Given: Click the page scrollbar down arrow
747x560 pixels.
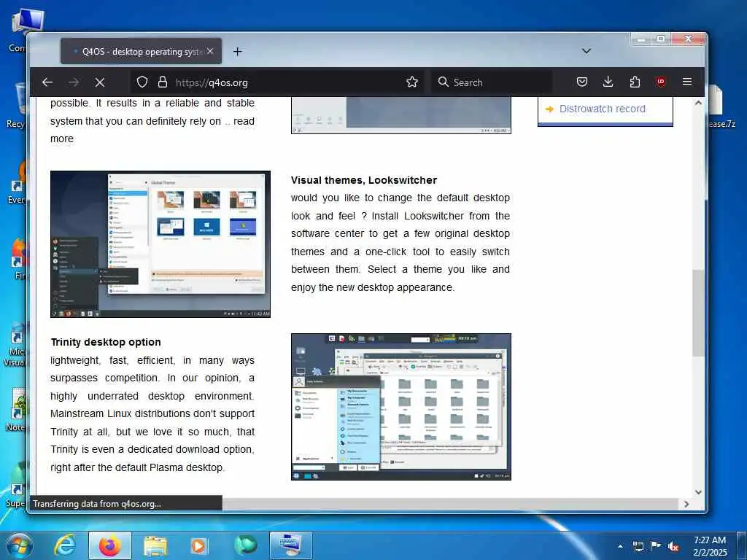Looking at the screenshot, I should [x=698, y=492].
